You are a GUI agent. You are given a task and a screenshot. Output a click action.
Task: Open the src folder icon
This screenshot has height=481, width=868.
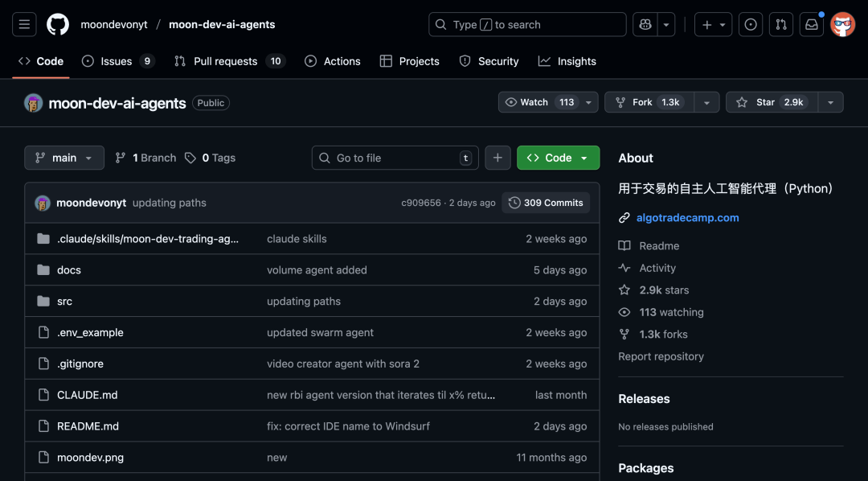tap(43, 301)
